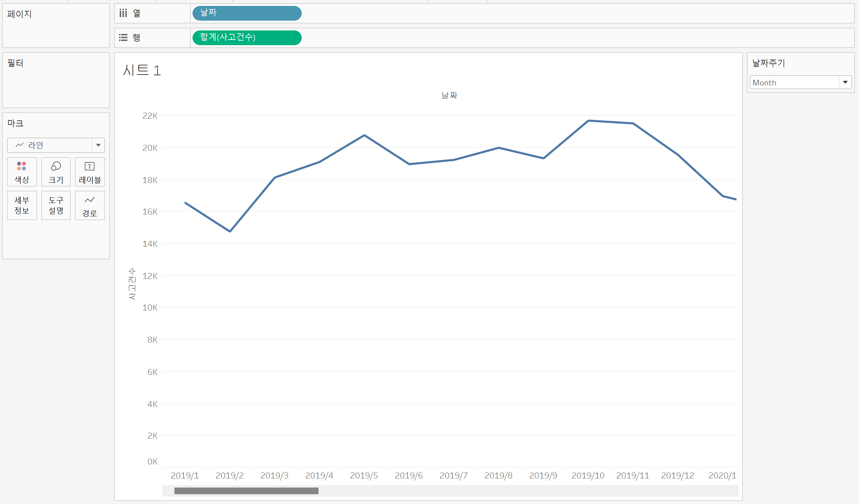Screen dimensions: 859x504
Task: Click the 2019/10 axis label
Action: coord(588,476)
